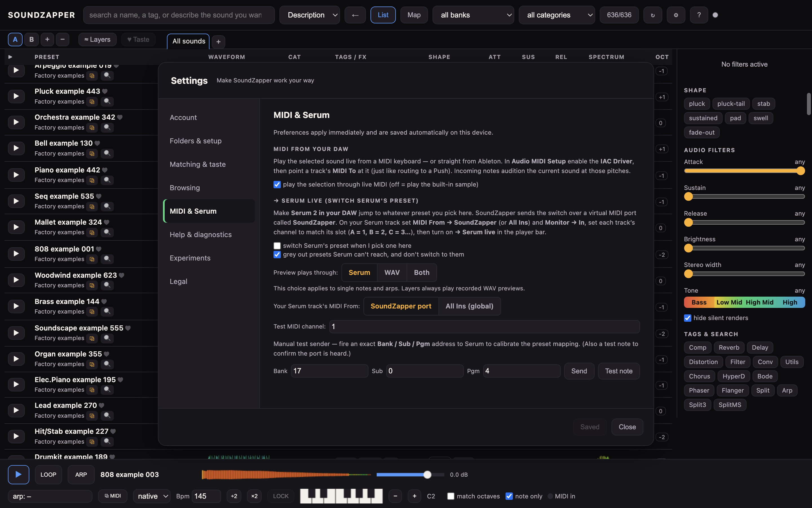Click the Brightness filter slider handle

(x=688, y=248)
